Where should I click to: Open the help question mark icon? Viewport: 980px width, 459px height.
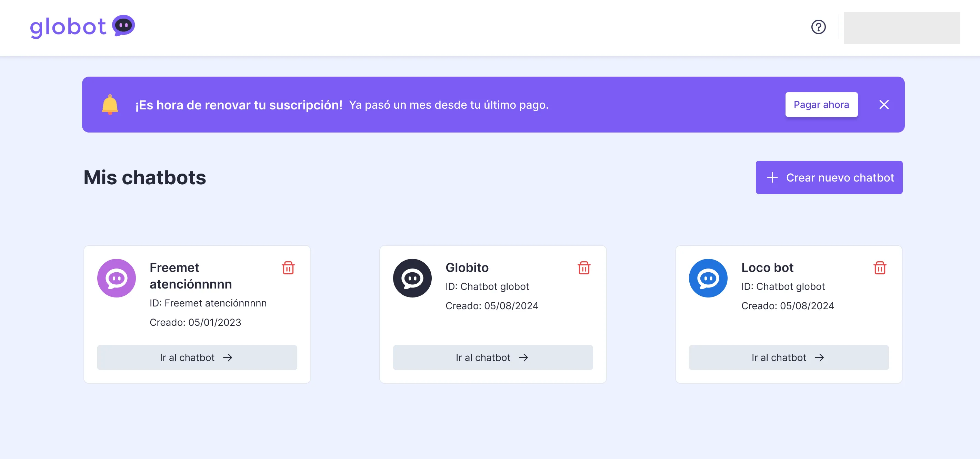[x=818, y=27]
